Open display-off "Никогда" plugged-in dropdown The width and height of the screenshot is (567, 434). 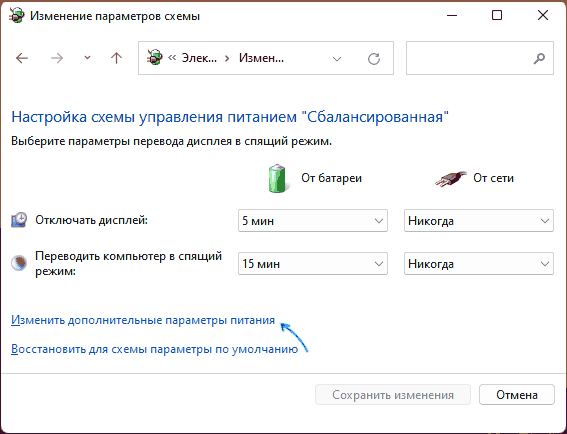click(x=479, y=221)
